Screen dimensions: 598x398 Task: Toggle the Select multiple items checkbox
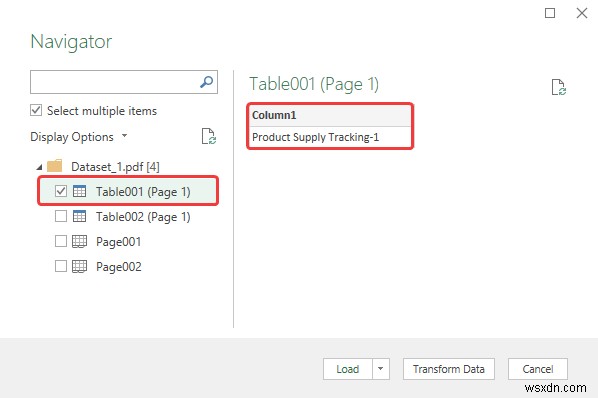(36, 111)
